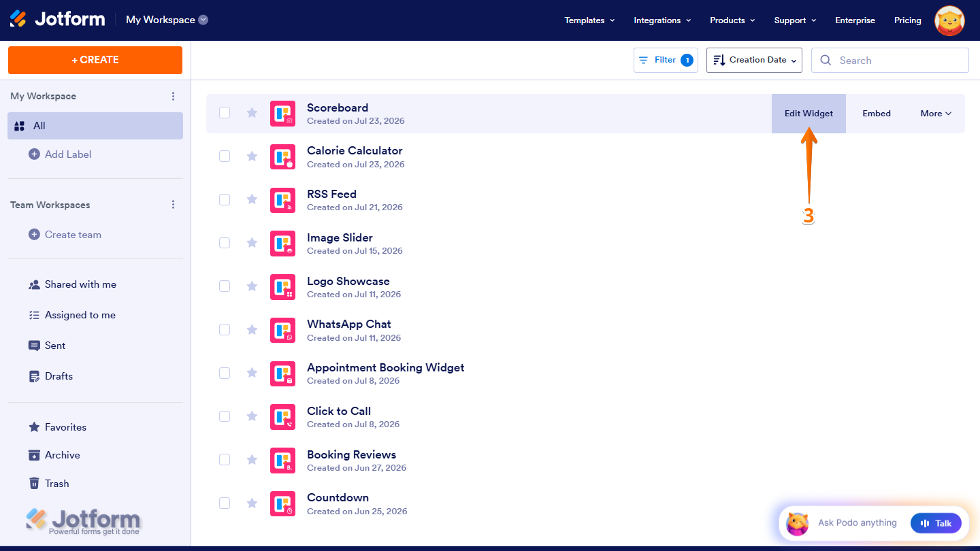The height and width of the screenshot is (551, 980).
Task: Open the Creation Date sort dropdown
Action: [754, 60]
